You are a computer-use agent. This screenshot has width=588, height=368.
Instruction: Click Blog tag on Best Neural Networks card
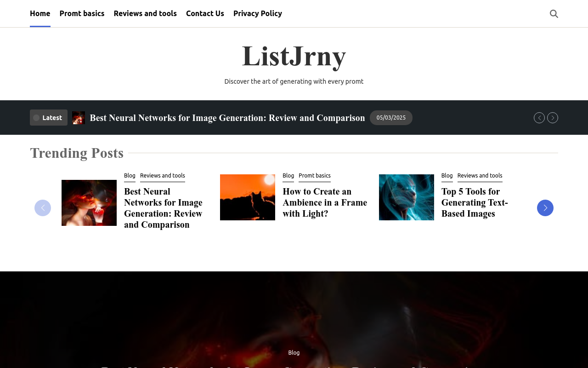(130, 176)
